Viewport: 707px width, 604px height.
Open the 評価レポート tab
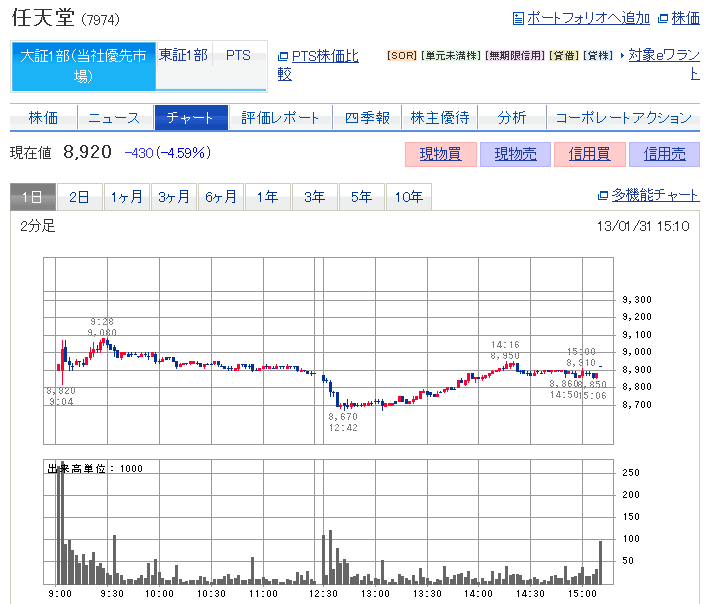[281, 118]
